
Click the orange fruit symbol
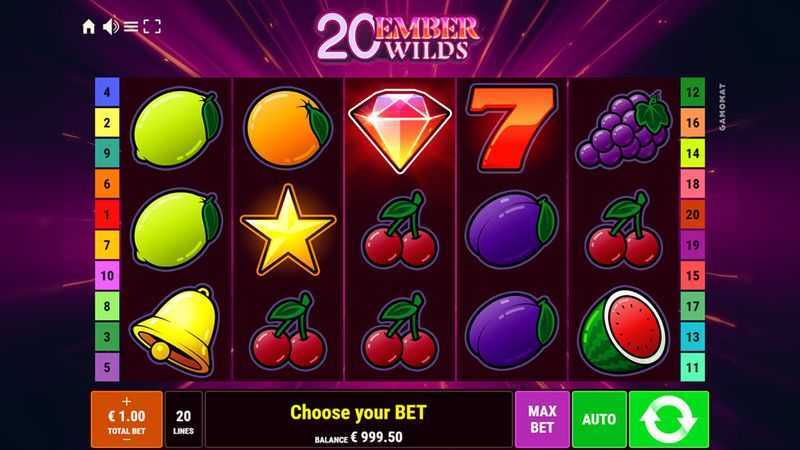(x=288, y=128)
